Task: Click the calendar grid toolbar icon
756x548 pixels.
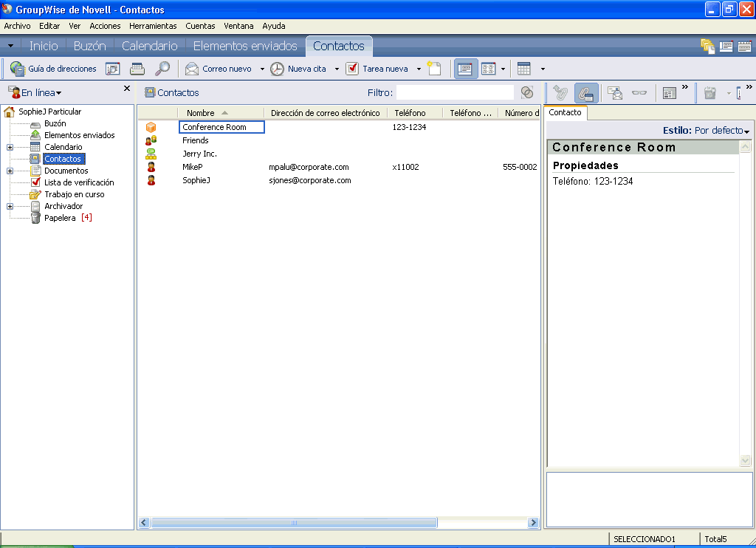Action: (x=524, y=69)
